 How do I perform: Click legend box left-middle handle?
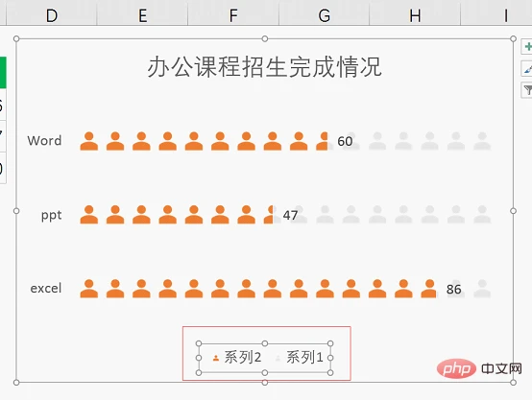[199, 358]
